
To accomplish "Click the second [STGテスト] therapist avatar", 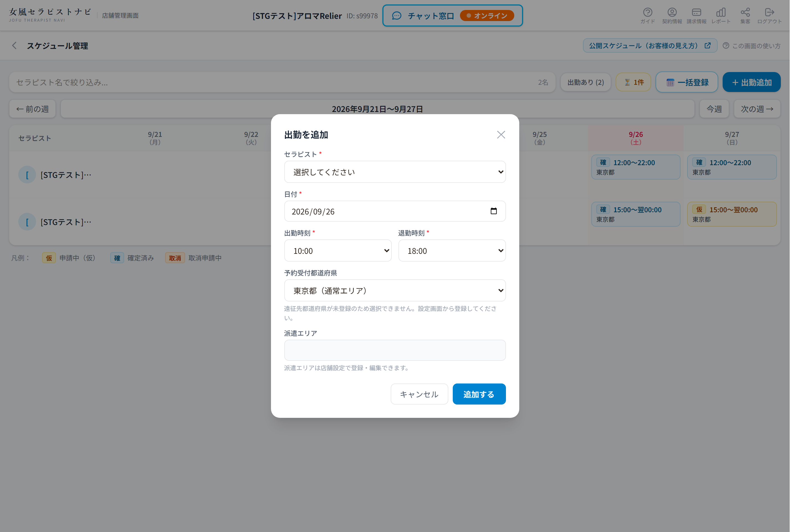I will pos(27,222).
